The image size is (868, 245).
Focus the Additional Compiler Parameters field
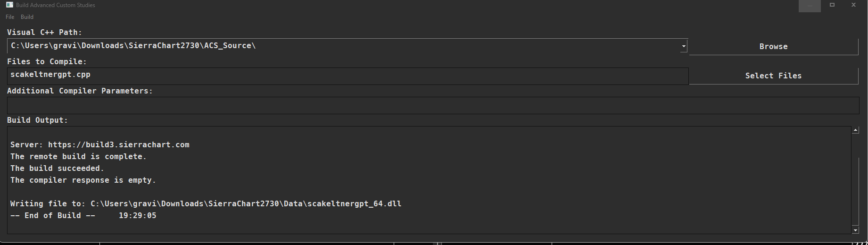point(424,105)
